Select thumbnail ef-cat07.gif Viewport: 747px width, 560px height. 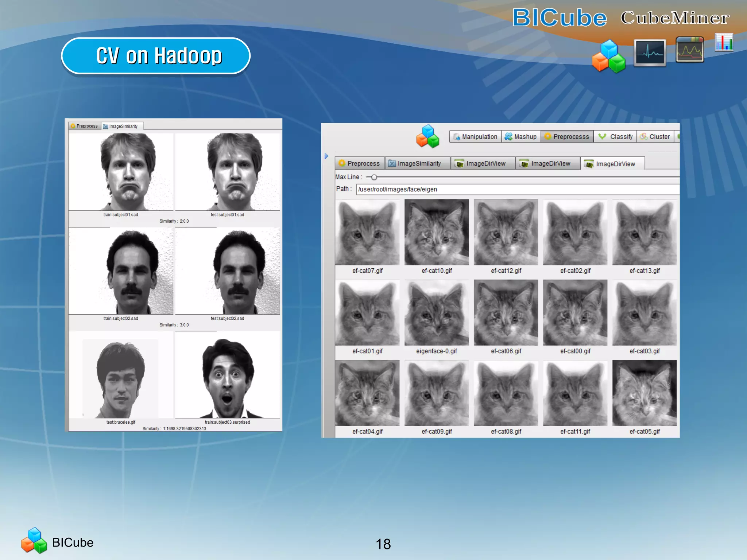coord(367,232)
